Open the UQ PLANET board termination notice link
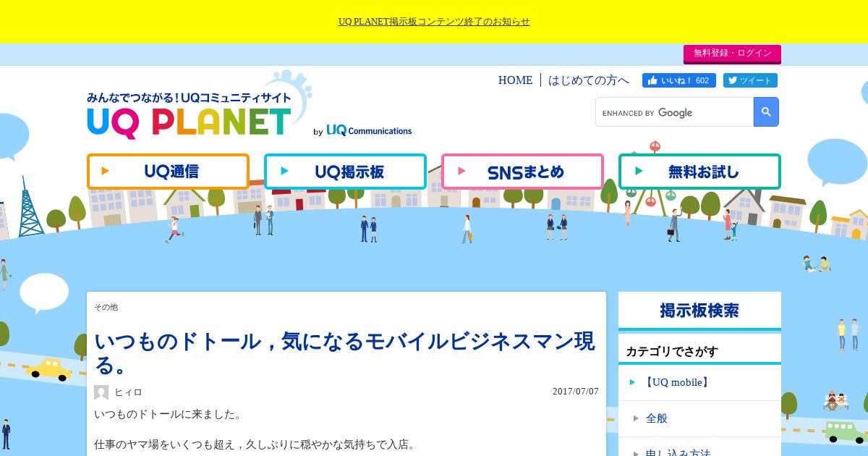 (434, 22)
